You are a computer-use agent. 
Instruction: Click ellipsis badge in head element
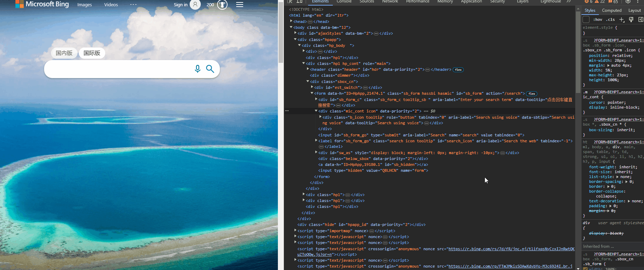(x=310, y=22)
